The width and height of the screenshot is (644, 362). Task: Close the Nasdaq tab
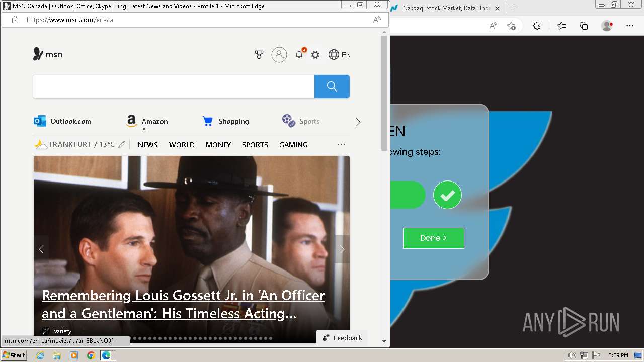pyautogui.click(x=498, y=8)
